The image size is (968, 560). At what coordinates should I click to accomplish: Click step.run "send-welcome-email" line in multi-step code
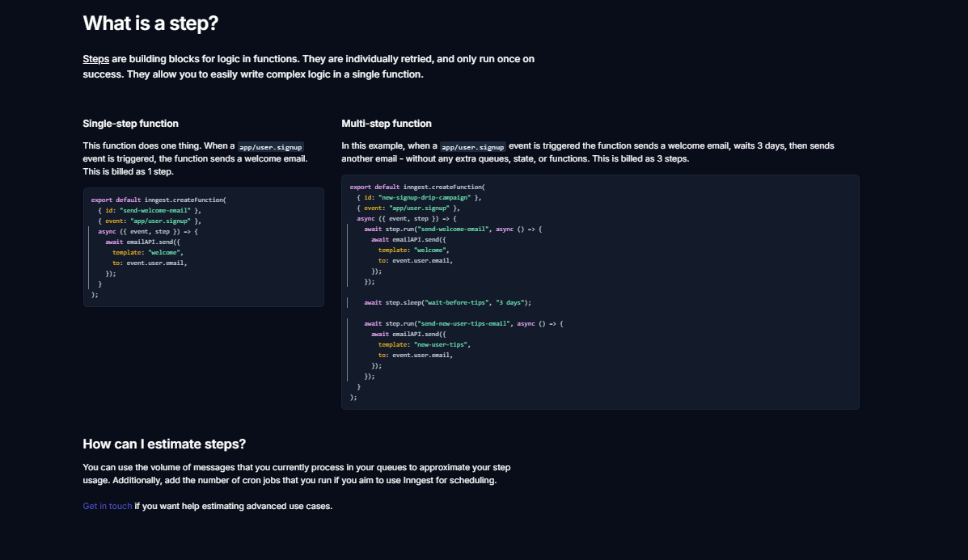[x=453, y=229]
